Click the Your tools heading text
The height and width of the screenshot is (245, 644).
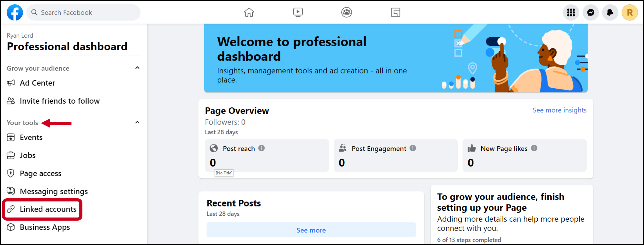click(22, 123)
